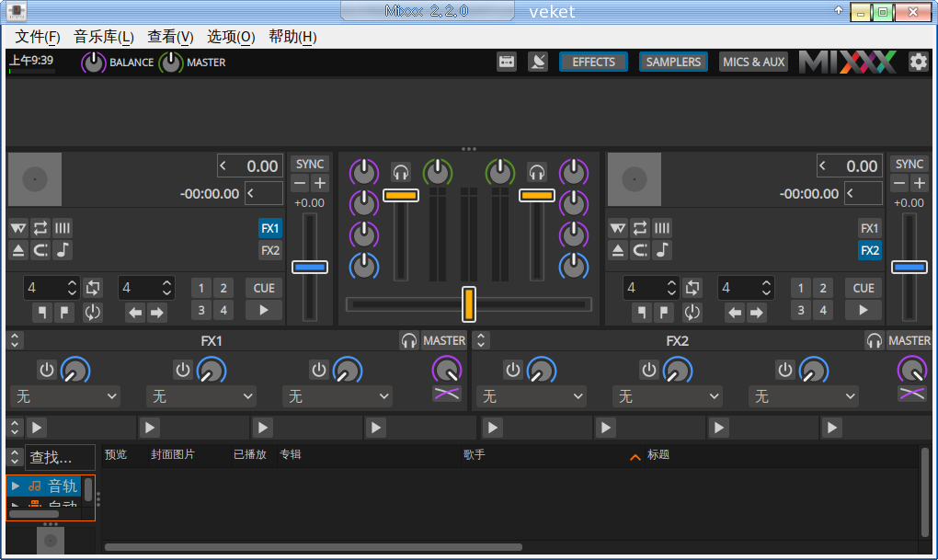The height and width of the screenshot is (560, 938).
Task: Click SYNC on right deck
Action: tap(909, 164)
